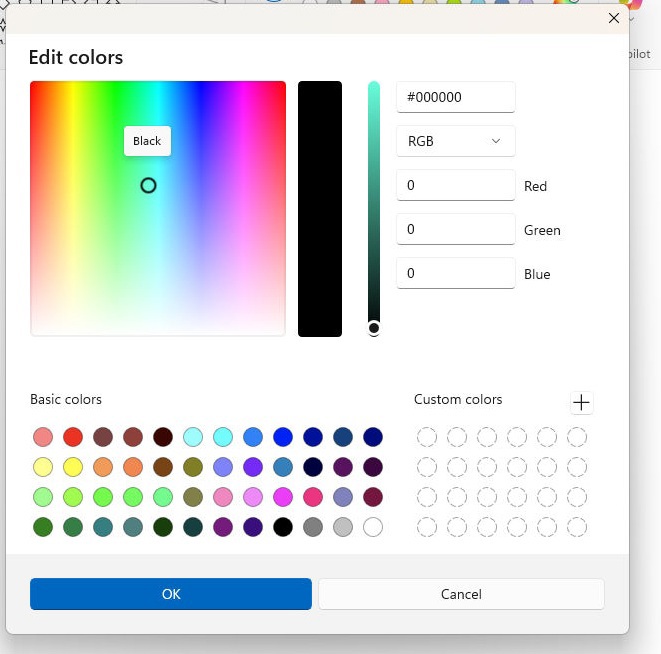Viewport: 661px width, 654px height.
Task: Cancel the Edit colors dialog
Action: tap(461, 594)
